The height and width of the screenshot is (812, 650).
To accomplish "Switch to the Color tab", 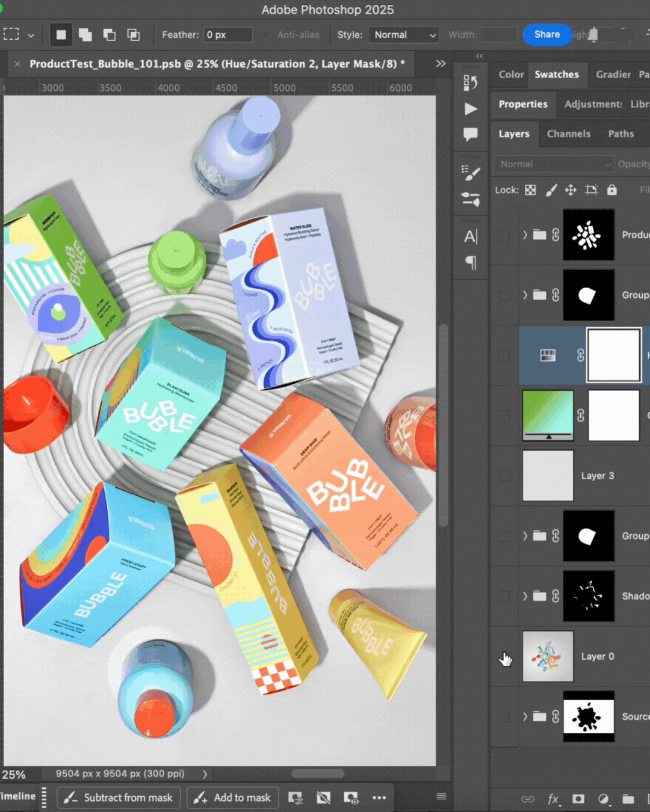I will tap(512, 75).
